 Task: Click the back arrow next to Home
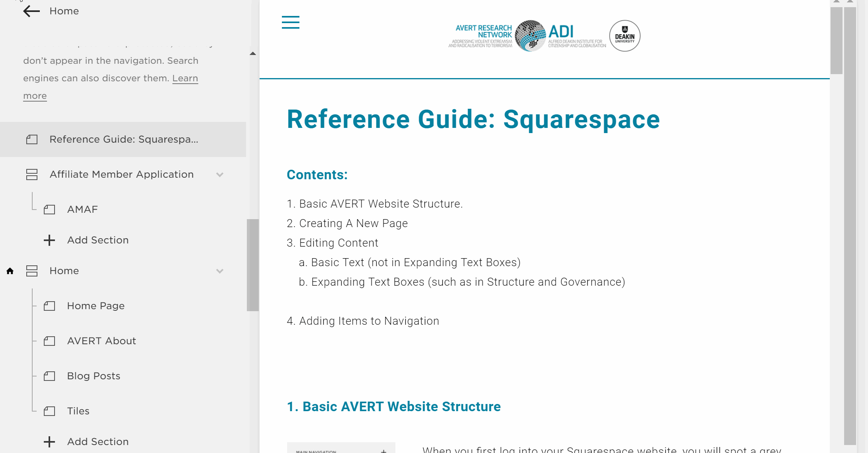point(31,11)
